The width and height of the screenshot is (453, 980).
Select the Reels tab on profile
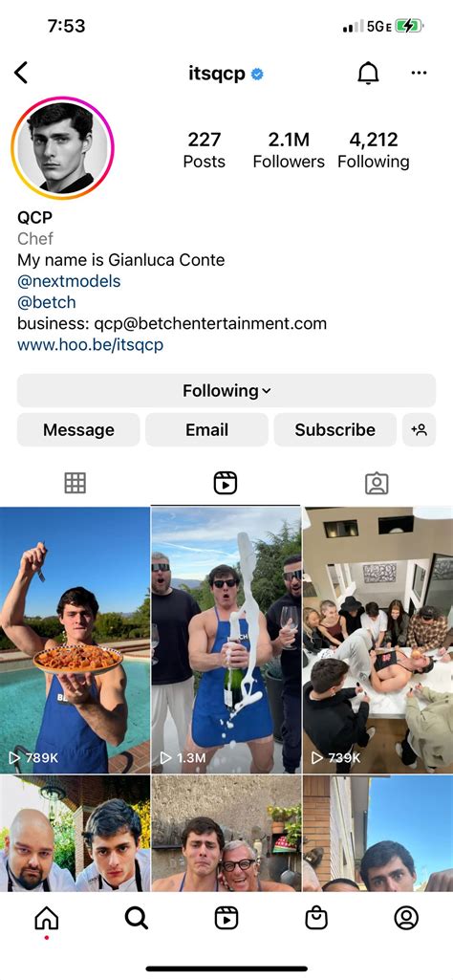click(226, 483)
